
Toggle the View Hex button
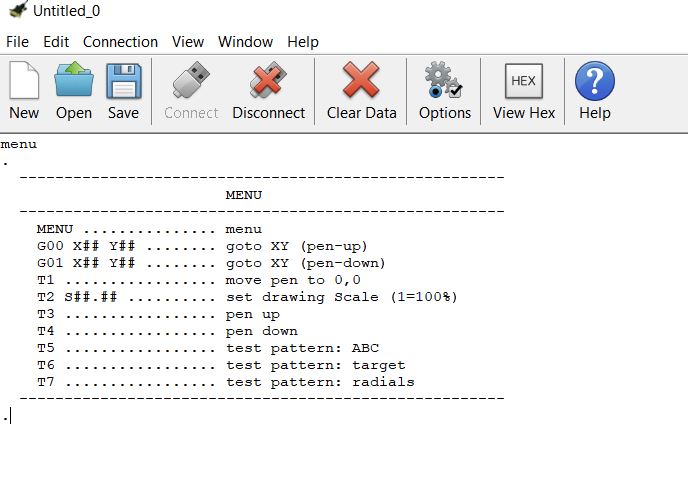pos(523,81)
